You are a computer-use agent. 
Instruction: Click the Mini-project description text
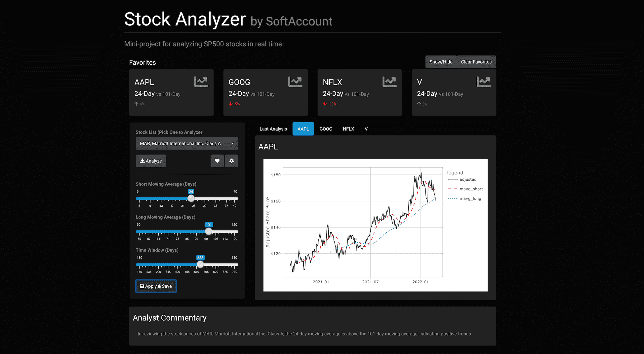(x=204, y=44)
